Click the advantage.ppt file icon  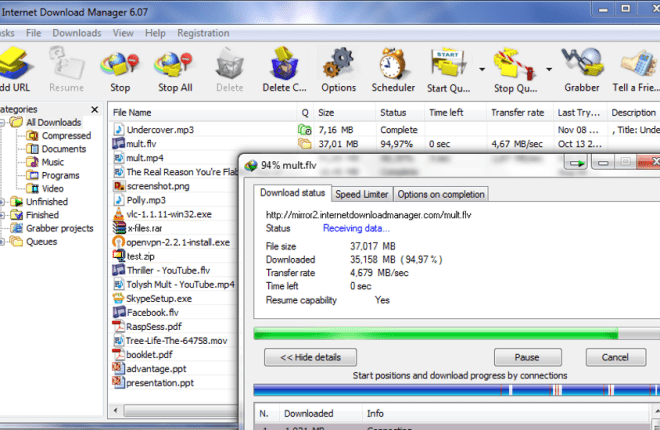119,368
